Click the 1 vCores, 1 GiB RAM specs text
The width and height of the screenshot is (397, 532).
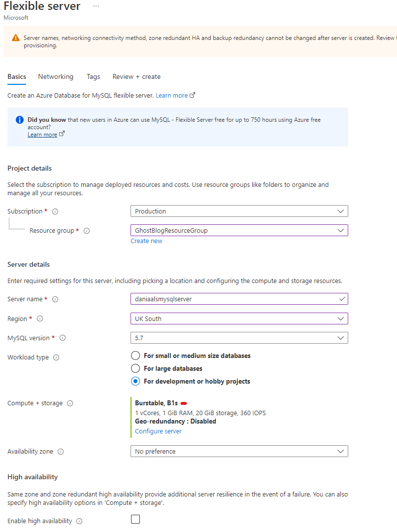(200, 413)
